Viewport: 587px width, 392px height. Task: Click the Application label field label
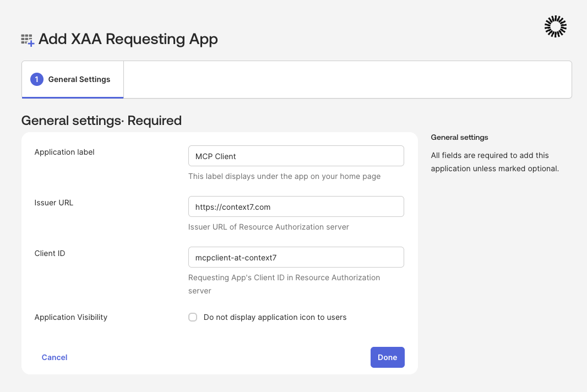click(64, 152)
